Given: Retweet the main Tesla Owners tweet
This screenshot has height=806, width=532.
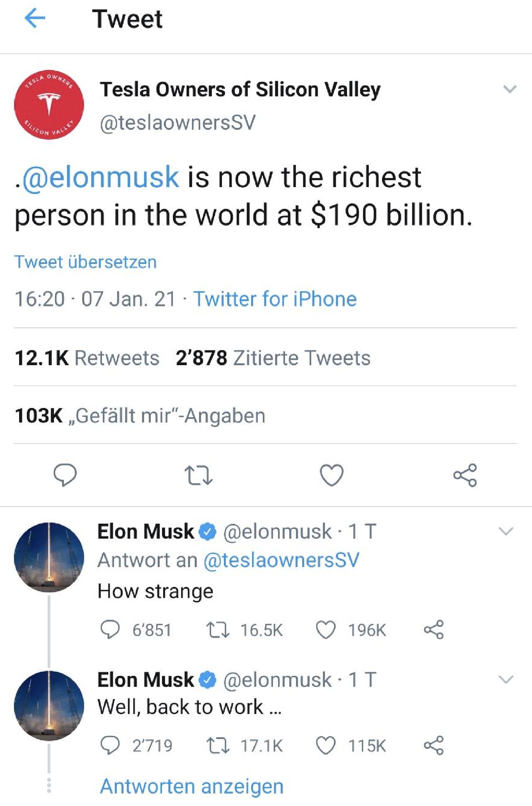Looking at the screenshot, I should click(x=199, y=475).
